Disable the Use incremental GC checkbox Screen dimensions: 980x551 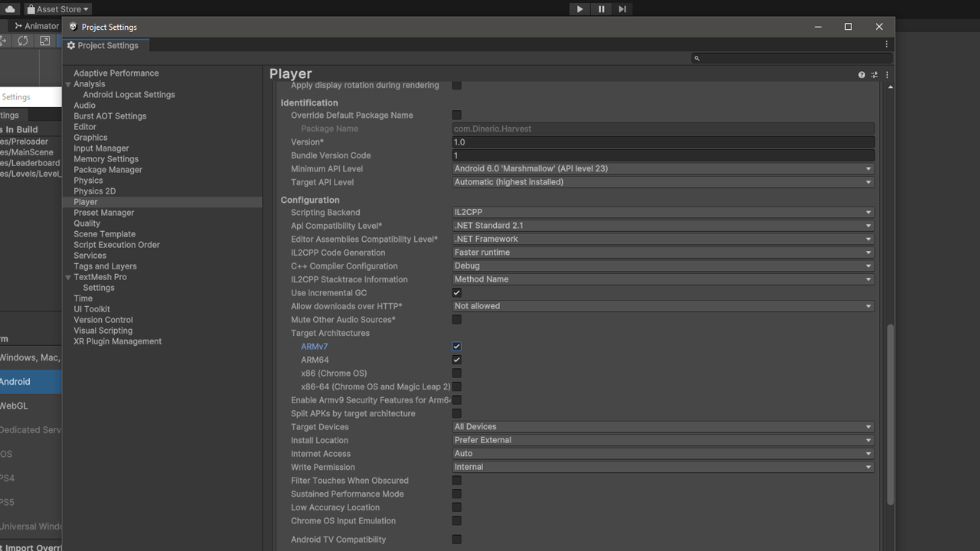click(456, 293)
